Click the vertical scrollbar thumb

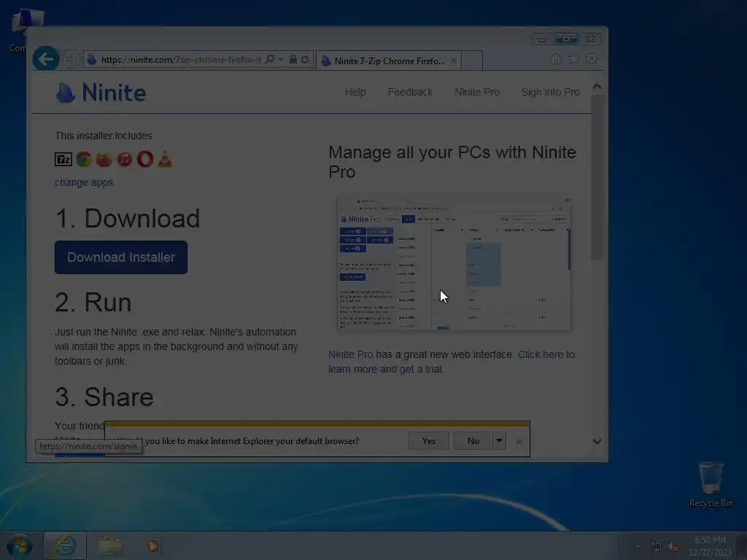coord(597,177)
